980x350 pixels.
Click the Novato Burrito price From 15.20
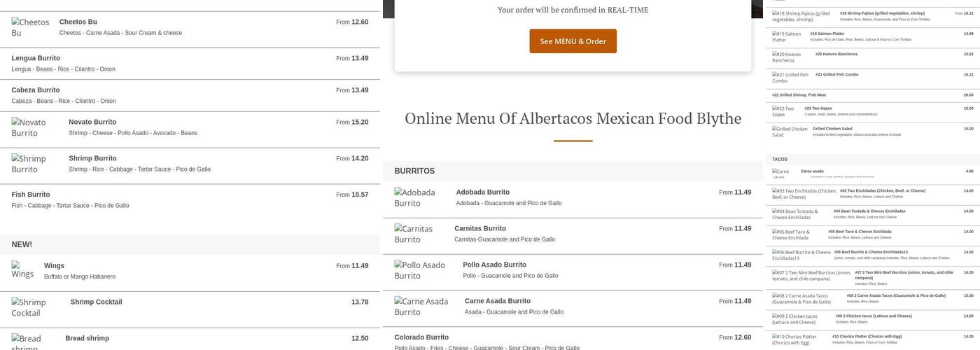(352, 122)
